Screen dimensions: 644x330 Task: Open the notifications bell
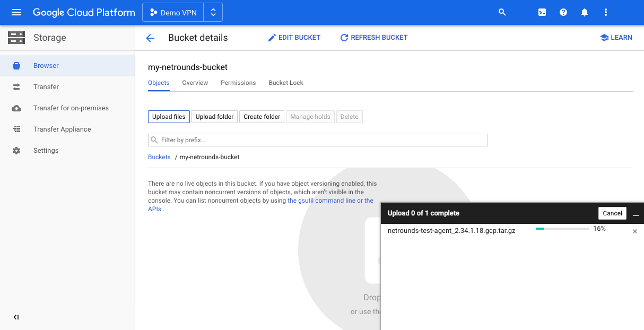pos(585,12)
